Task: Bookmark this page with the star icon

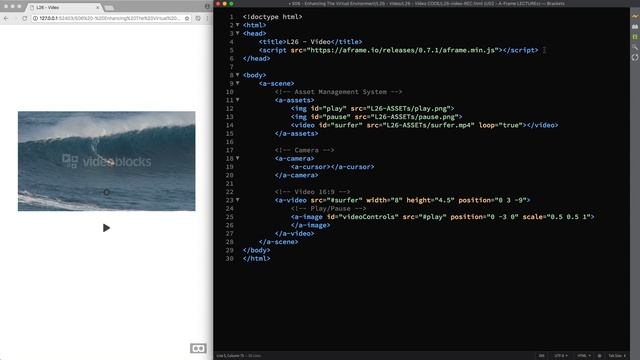Action: (187, 18)
